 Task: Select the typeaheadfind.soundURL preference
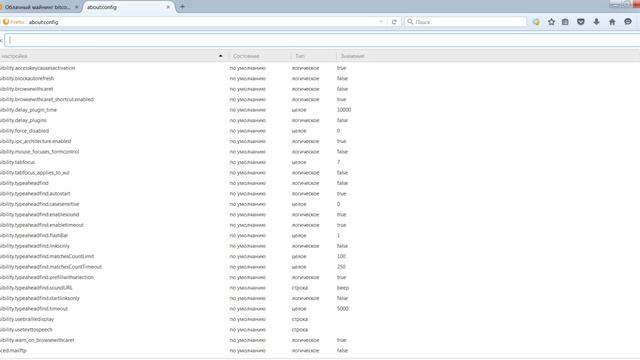click(x=36, y=288)
